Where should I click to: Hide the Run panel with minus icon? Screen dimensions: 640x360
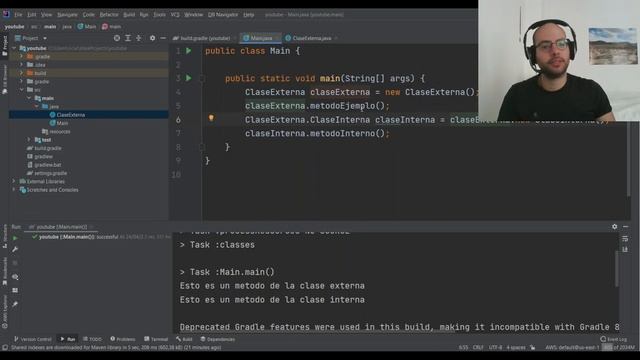pyautogui.click(x=626, y=227)
